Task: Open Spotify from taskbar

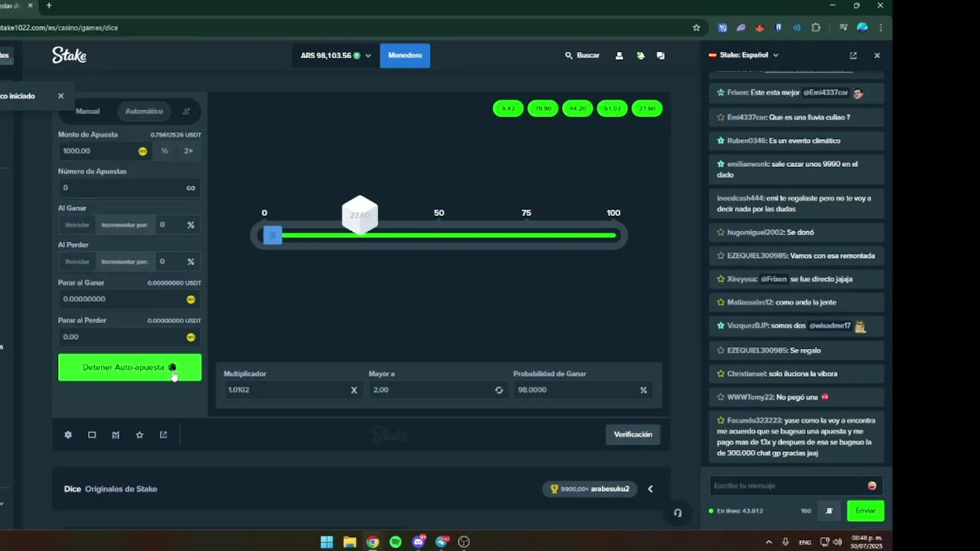Action: coord(396,542)
